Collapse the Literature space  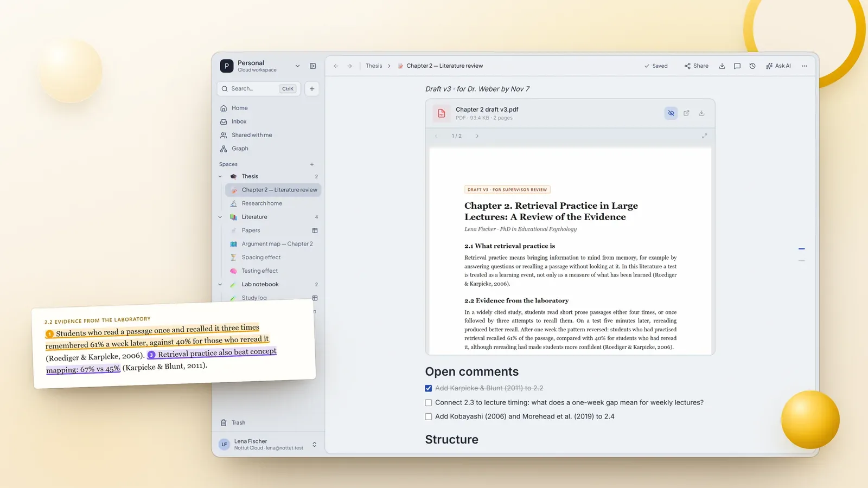(x=220, y=217)
